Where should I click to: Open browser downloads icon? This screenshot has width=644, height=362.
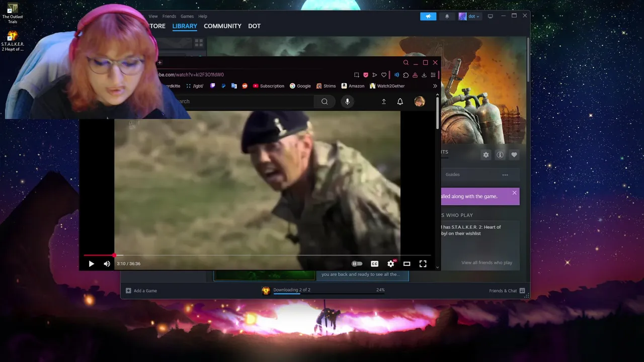point(424,75)
